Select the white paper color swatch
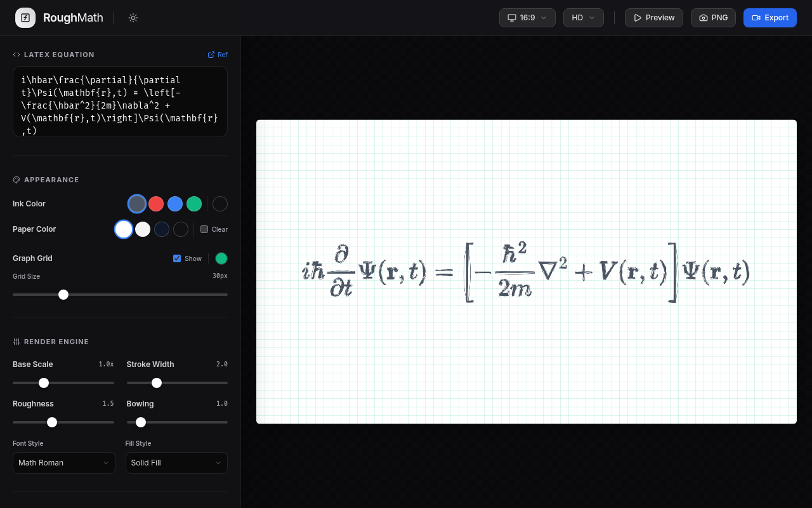The height and width of the screenshot is (508, 812). coord(124,229)
